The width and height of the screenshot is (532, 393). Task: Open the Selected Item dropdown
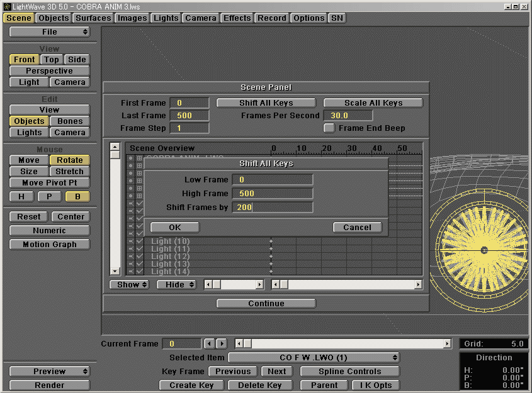(x=314, y=358)
